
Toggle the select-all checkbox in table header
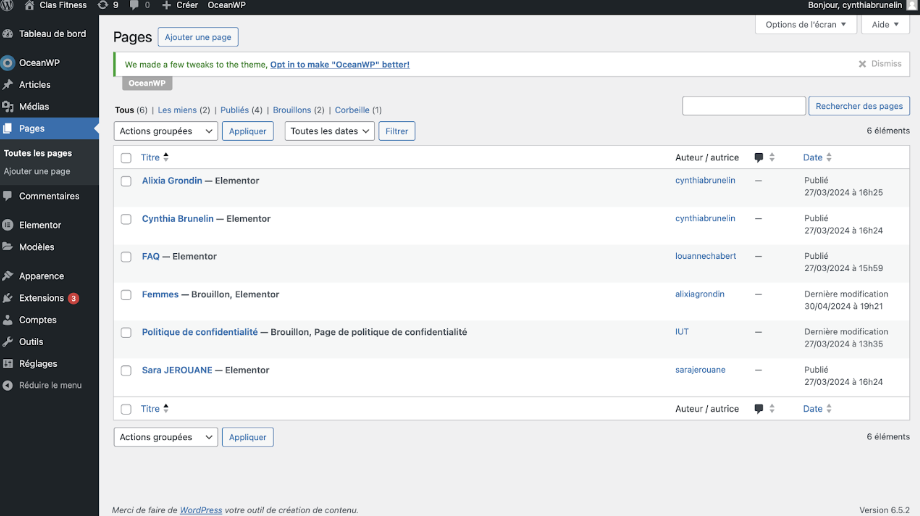[x=126, y=158]
